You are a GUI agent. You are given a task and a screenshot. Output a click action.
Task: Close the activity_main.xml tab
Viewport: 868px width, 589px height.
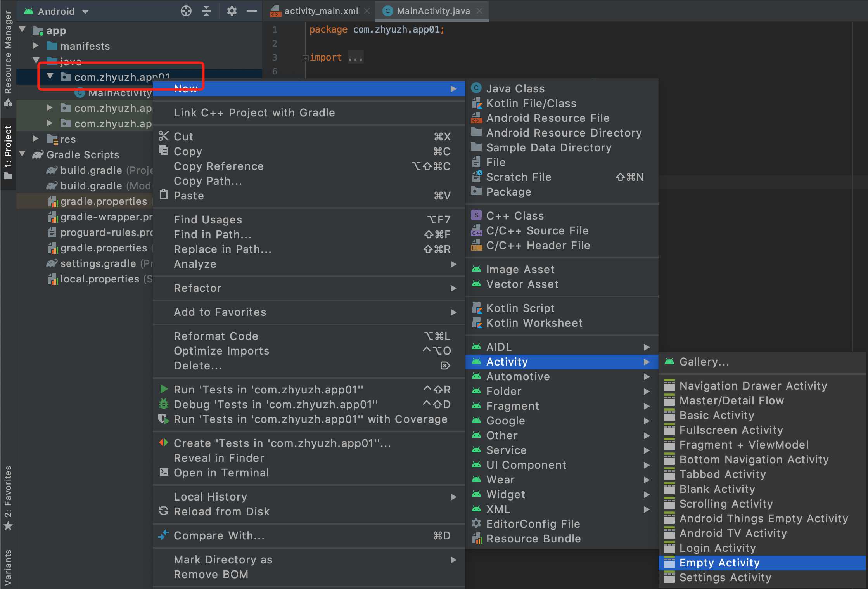pos(367,11)
